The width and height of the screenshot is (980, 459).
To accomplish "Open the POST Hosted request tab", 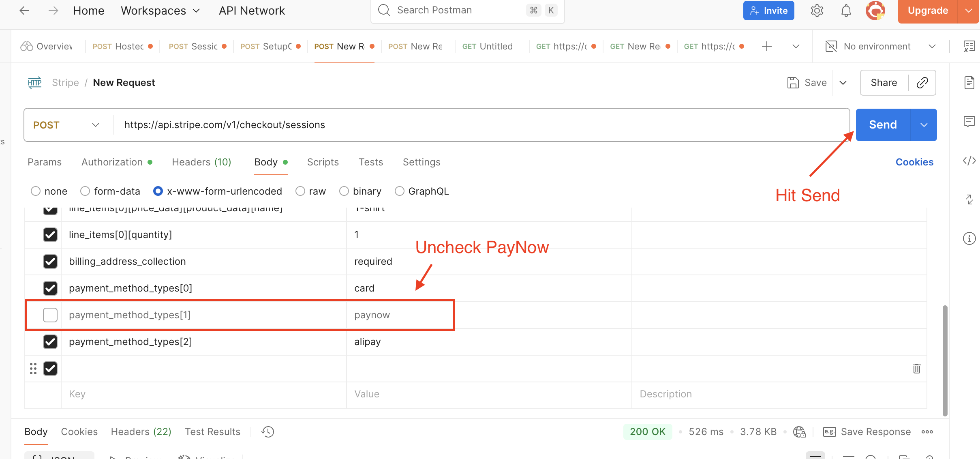I will tap(122, 47).
